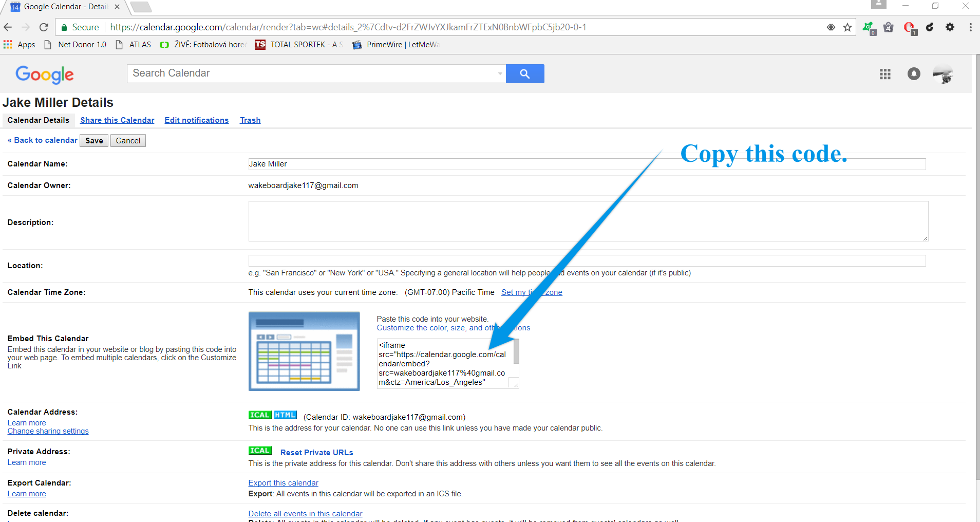Click the ICAL badge in Private Address
Screen dimensions: 980x522
[x=260, y=451]
